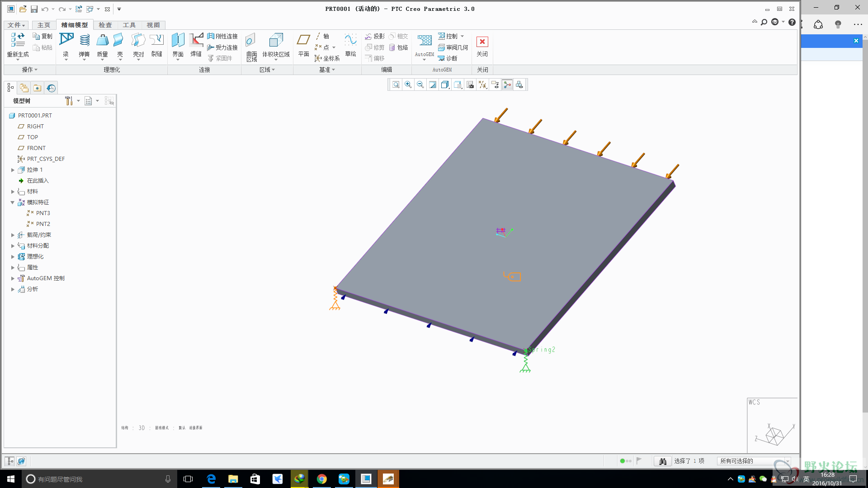Switch to the history panel tab icon
The width and height of the screenshot is (868, 488).
click(51, 88)
